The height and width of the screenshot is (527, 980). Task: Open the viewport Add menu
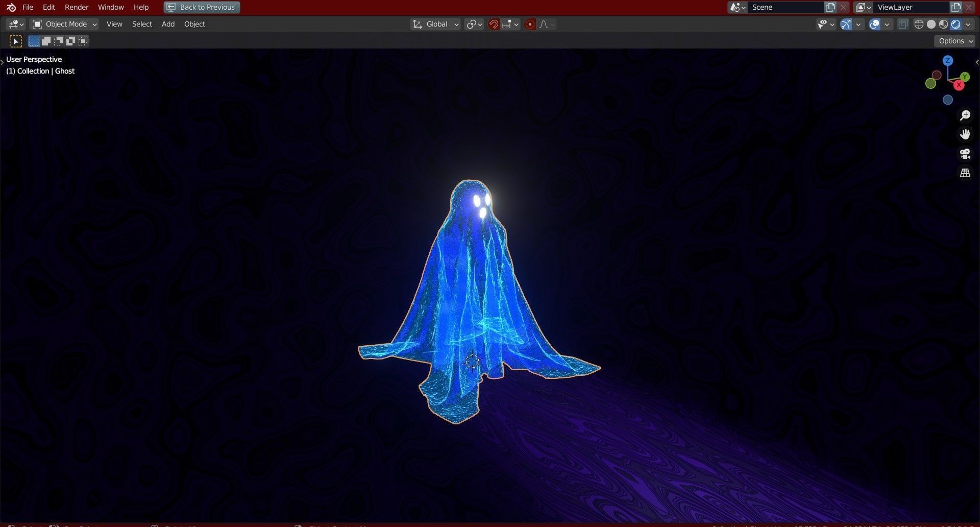[168, 24]
